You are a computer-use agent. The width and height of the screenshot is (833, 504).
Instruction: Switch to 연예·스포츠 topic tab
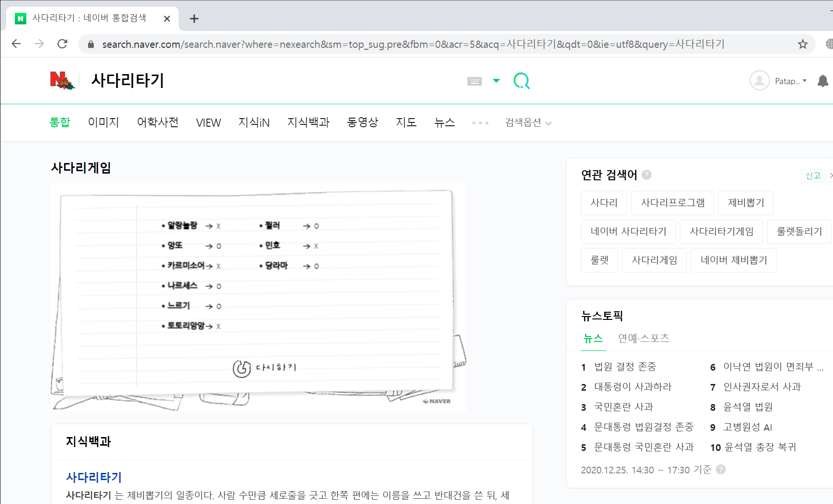[644, 339]
